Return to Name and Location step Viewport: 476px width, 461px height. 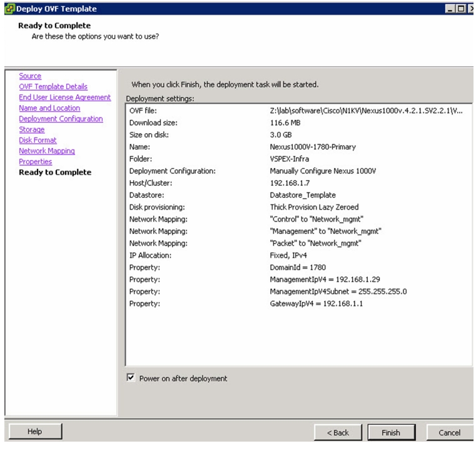pyautogui.click(x=49, y=108)
